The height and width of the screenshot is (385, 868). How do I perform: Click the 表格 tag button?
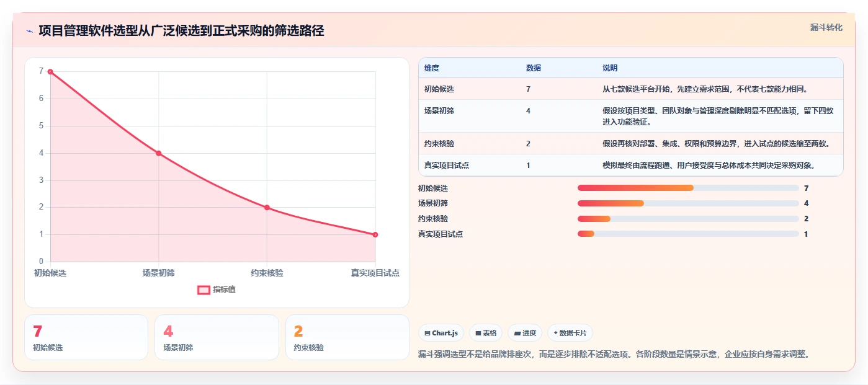(x=486, y=333)
